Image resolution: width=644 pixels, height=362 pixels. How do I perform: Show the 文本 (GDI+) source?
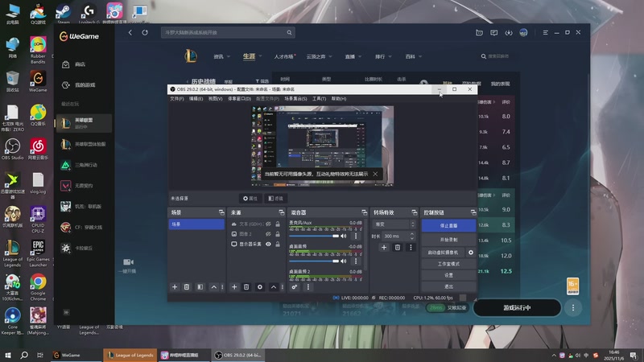(268, 224)
